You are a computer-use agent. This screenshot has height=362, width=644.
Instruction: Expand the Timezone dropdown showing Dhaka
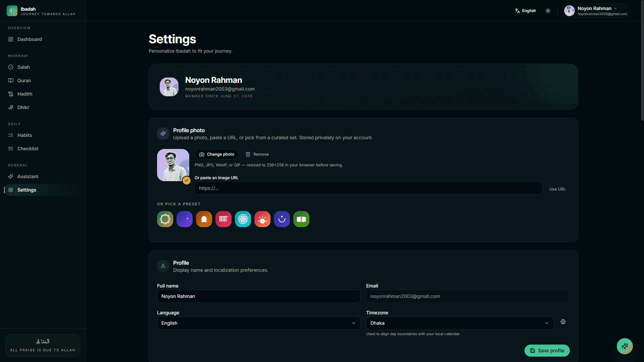tap(460, 323)
